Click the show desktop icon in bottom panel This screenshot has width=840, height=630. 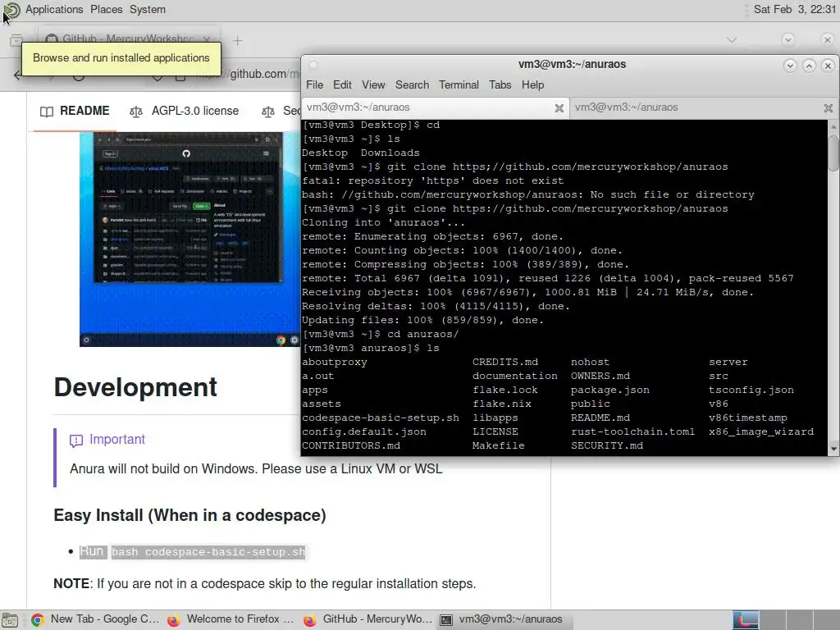pos(10,620)
